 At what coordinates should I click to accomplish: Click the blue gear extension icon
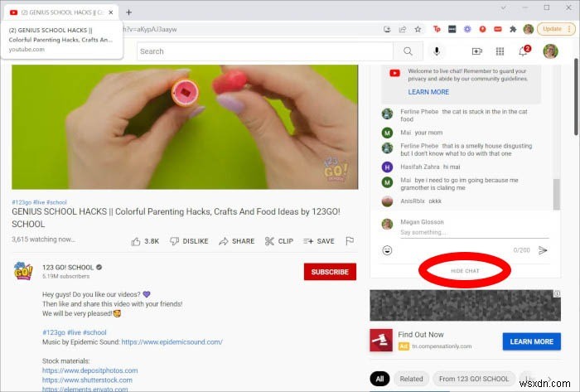pos(467,29)
